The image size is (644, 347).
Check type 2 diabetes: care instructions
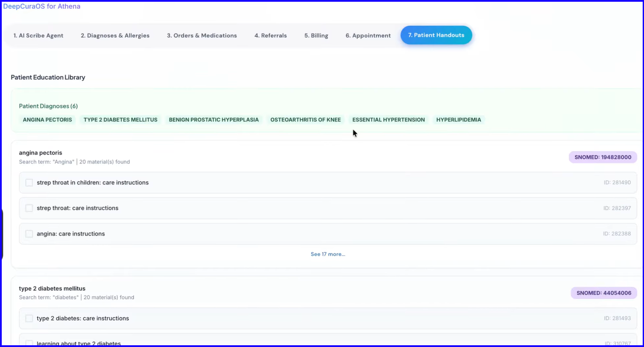tap(29, 319)
